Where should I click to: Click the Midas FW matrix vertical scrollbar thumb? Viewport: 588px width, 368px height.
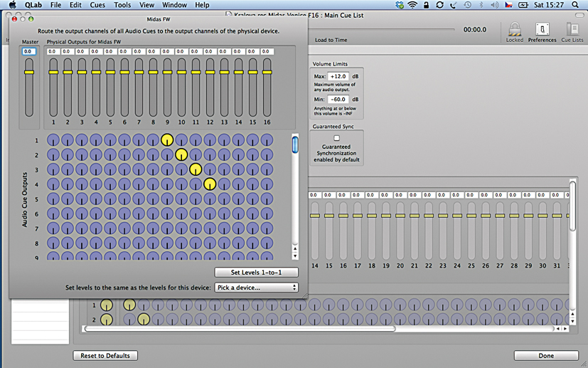[295, 144]
